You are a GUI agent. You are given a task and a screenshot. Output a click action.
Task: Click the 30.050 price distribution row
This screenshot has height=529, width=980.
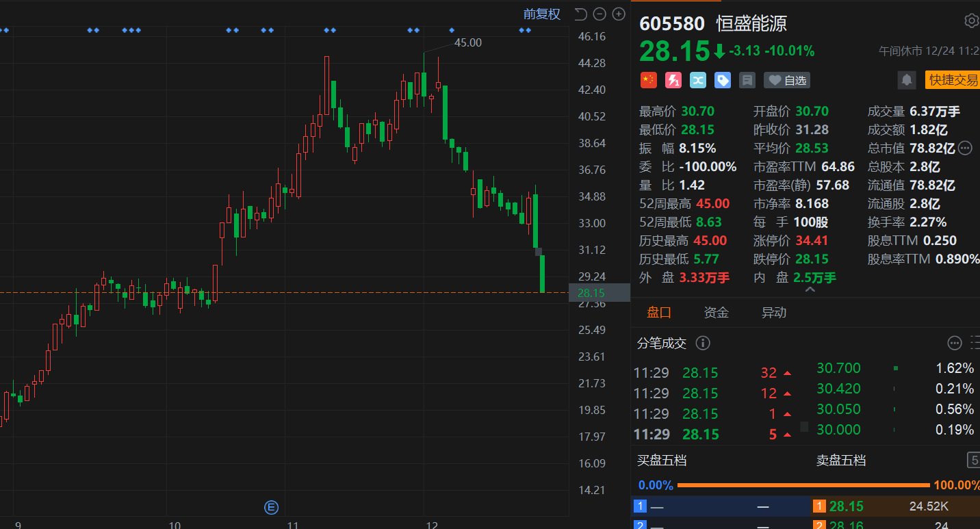pyautogui.click(x=896, y=409)
